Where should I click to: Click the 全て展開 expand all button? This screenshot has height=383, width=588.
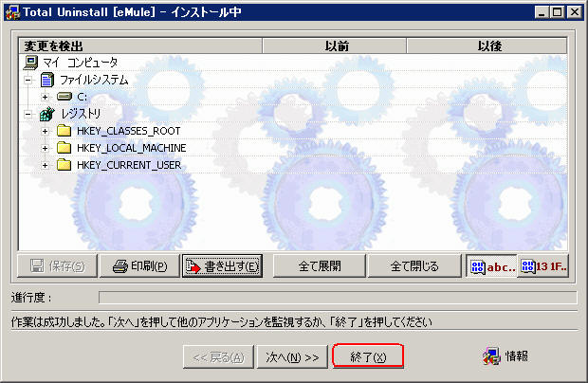coord(320,266)
